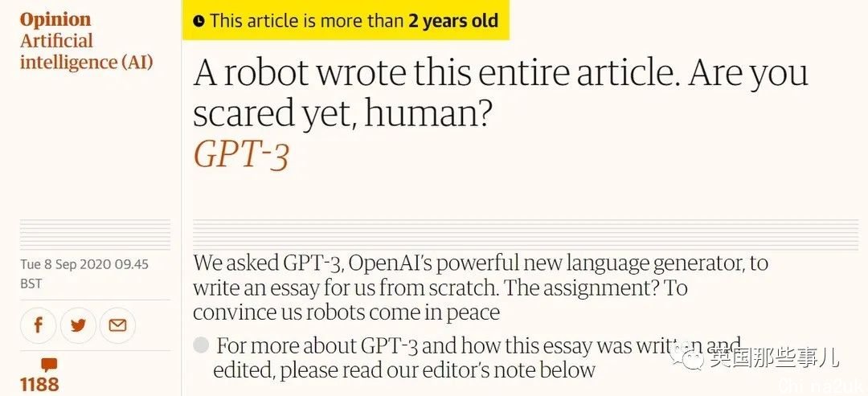Click the GPT-3 author byline

click(241, 155)
